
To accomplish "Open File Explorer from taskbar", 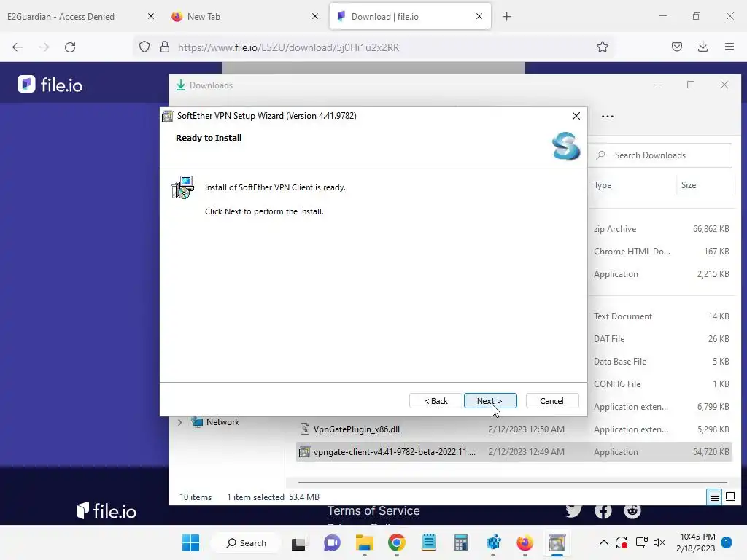I will (x=365, y=542).
